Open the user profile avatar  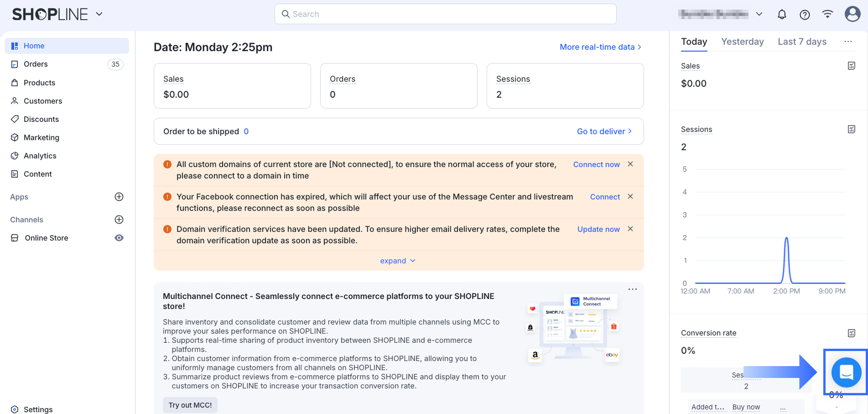[852, 14]
